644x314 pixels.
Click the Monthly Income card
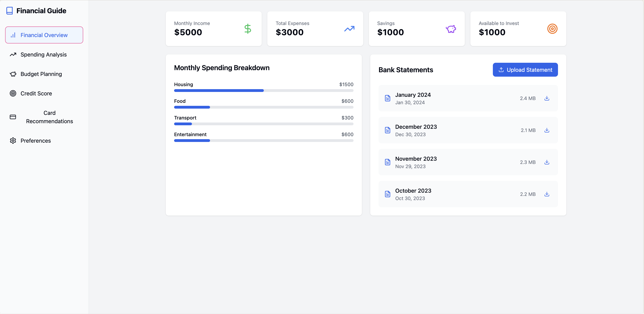point(214,29)
